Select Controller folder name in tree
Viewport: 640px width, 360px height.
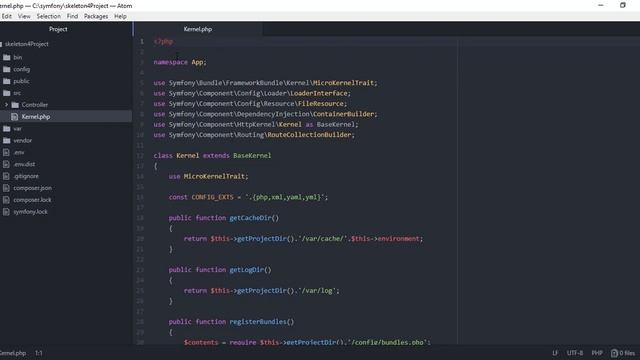click(x=35, y=105)
